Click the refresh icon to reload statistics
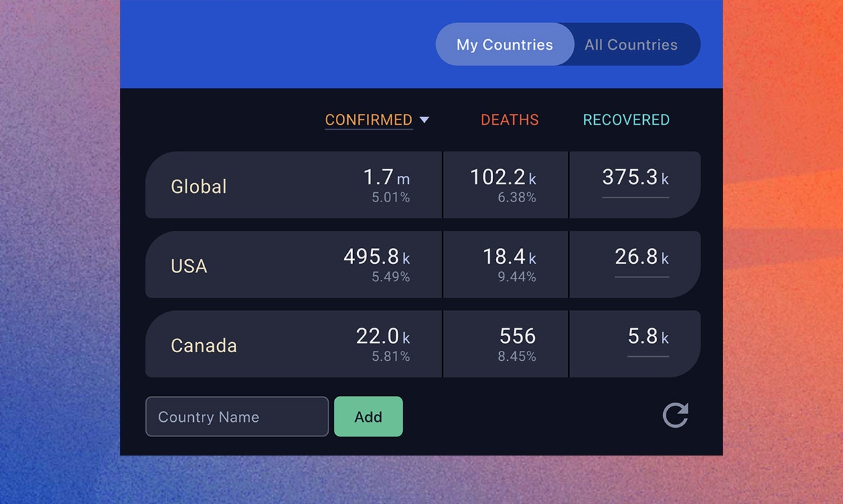The width and height of the screenshot is (843, 504). click(675, 416)
